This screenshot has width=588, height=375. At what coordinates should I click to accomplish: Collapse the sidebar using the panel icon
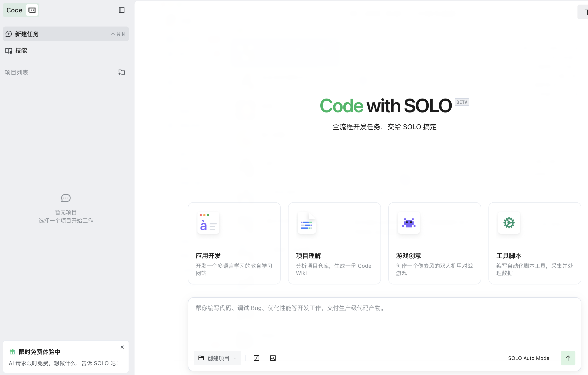point(122,10)
